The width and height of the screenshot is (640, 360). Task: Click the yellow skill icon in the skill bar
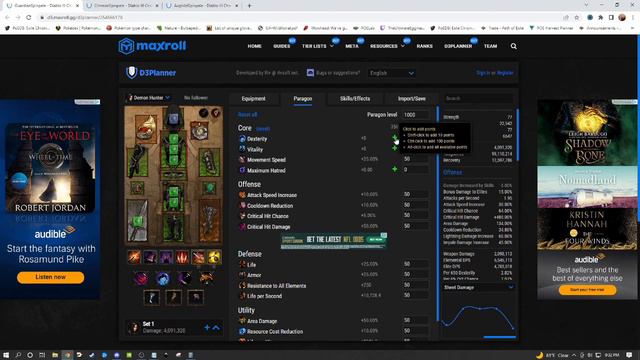click(214, 257)
